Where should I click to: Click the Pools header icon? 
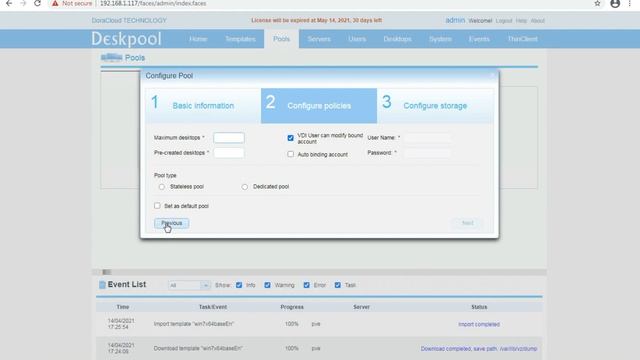(111, 58)
